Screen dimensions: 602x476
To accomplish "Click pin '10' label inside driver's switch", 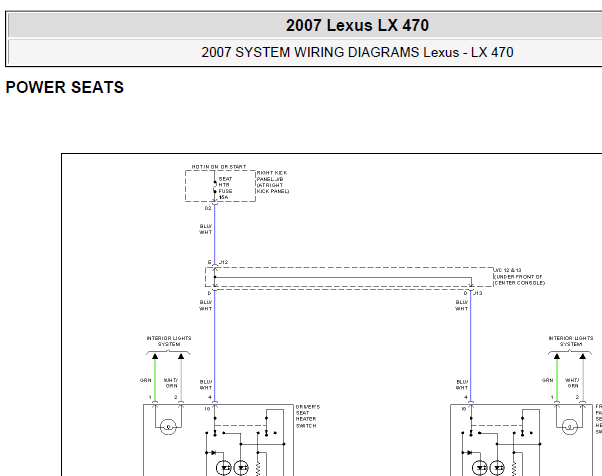I will (207, 409).
